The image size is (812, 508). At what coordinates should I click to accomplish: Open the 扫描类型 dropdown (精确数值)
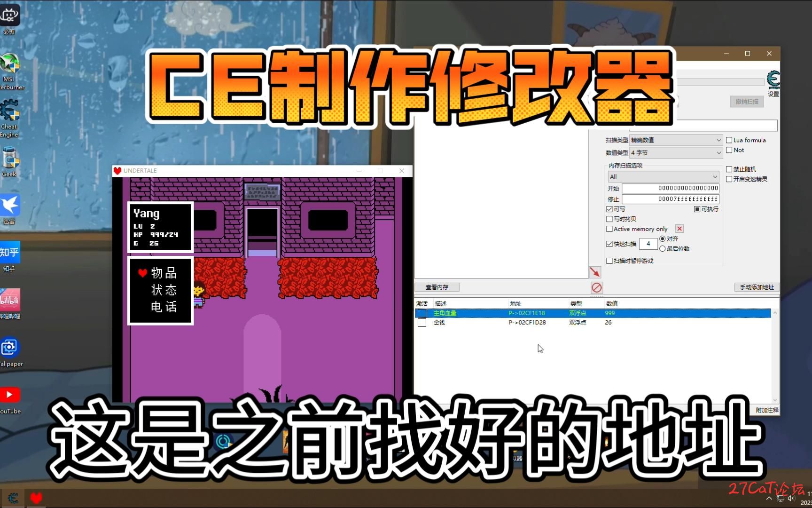676,140
